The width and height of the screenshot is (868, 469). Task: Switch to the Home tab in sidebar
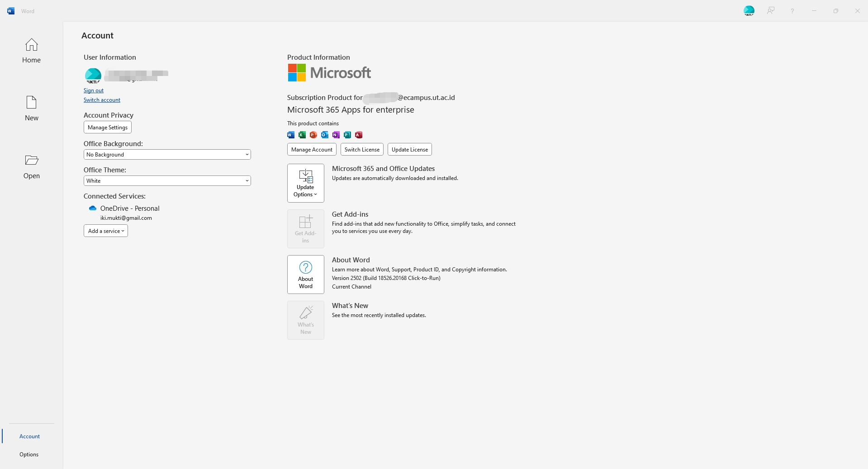(31, 51)
